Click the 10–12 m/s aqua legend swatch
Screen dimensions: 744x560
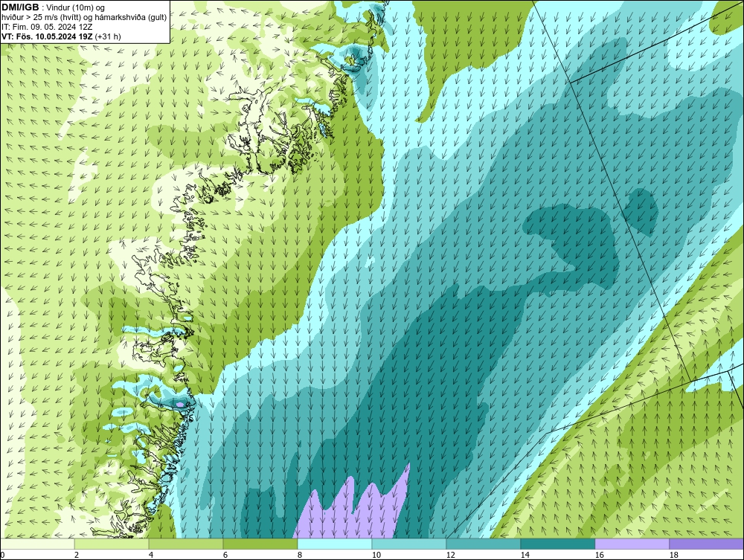pyautogui.click(x=409, y=544)
